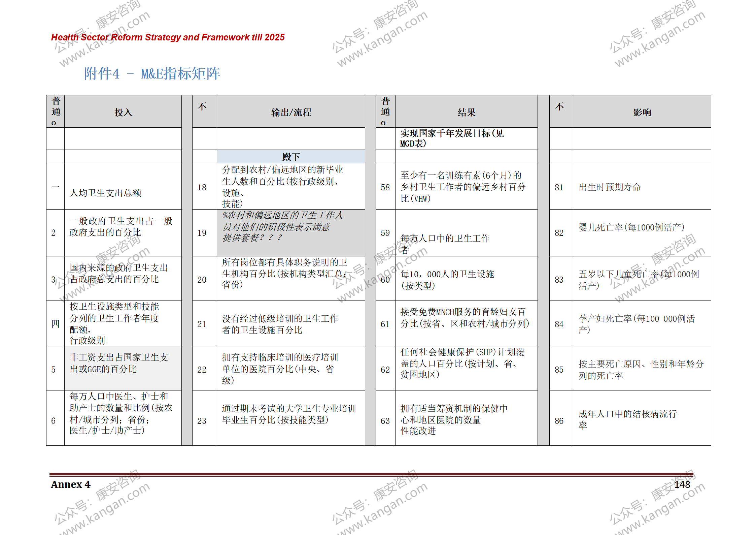Screen dimensions: 756x535
Task: Click indicator number 60
Action: (385, 280)
